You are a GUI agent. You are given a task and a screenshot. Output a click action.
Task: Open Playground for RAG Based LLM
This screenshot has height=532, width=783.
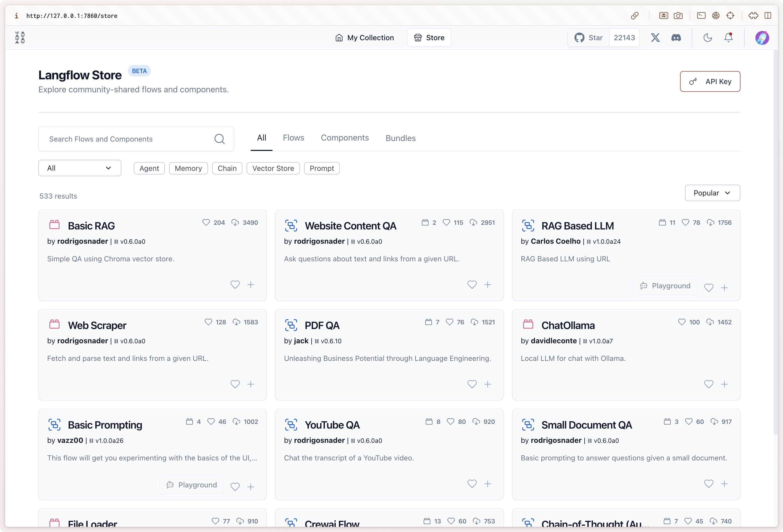(x=665, y=286)
